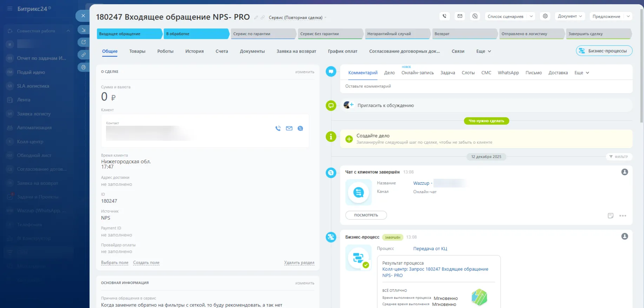Open the Сервис (Повторная сделка) pipeline selector
This screenshot has height=308, width=644.
[297, 18]
